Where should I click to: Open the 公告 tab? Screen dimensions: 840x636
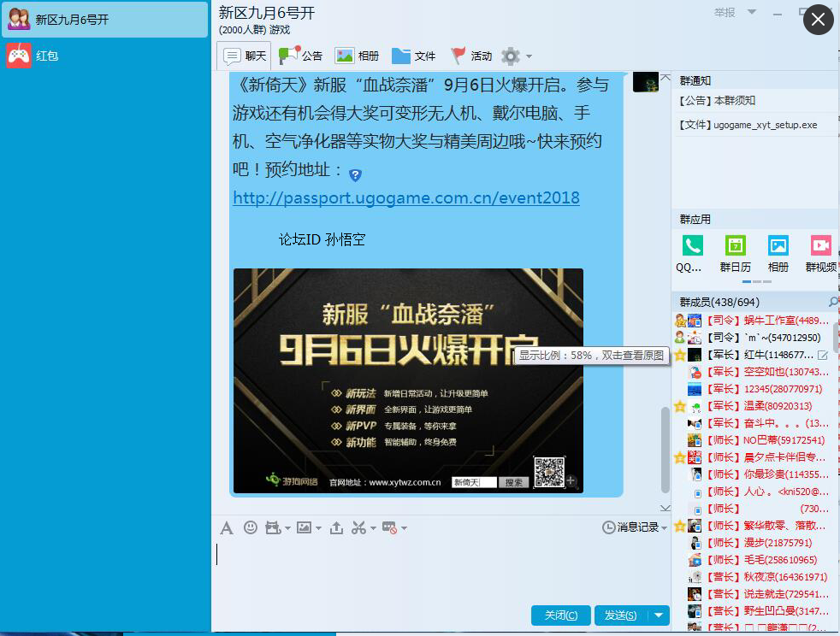click(300, 56)
